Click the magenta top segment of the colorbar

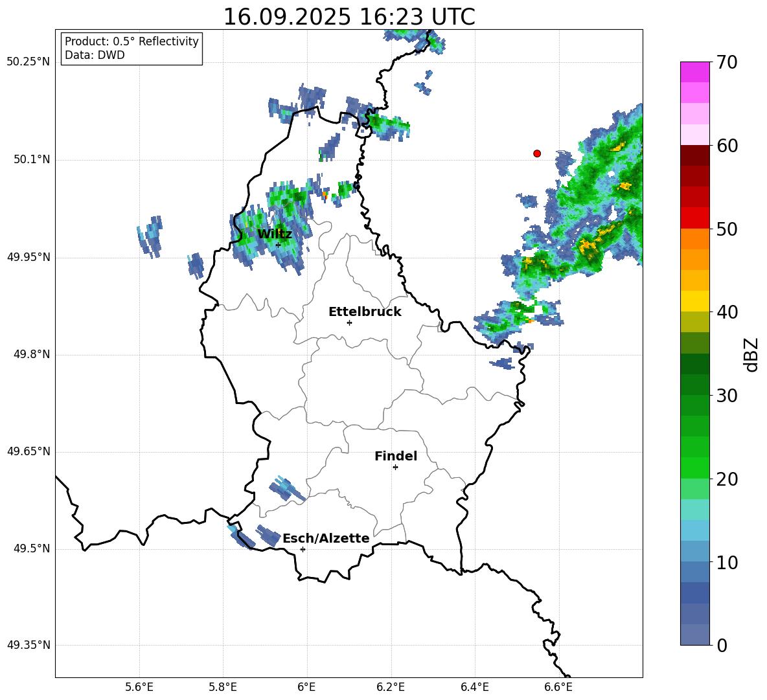coord(694,73)
